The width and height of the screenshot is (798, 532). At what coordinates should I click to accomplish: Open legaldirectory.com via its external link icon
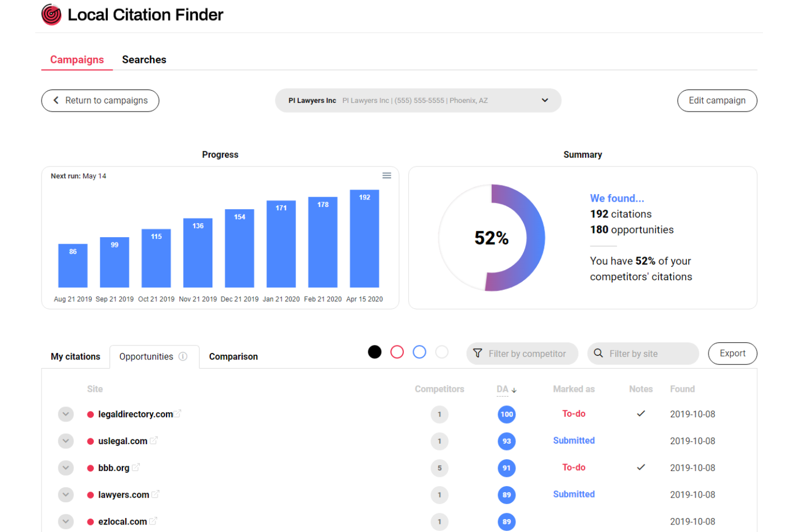(x=178, y=413)
